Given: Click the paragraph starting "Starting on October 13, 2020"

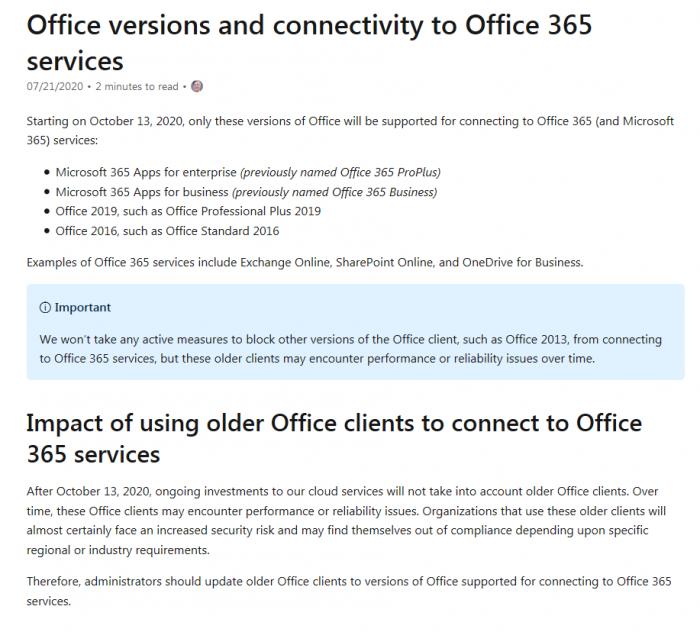Looking at the screenshot, I should 350,130.
